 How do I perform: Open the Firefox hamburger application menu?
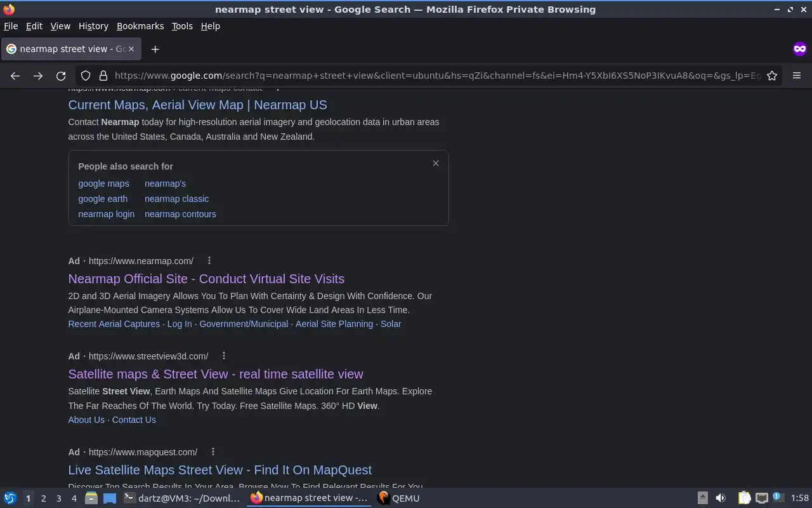coord(797,76)
